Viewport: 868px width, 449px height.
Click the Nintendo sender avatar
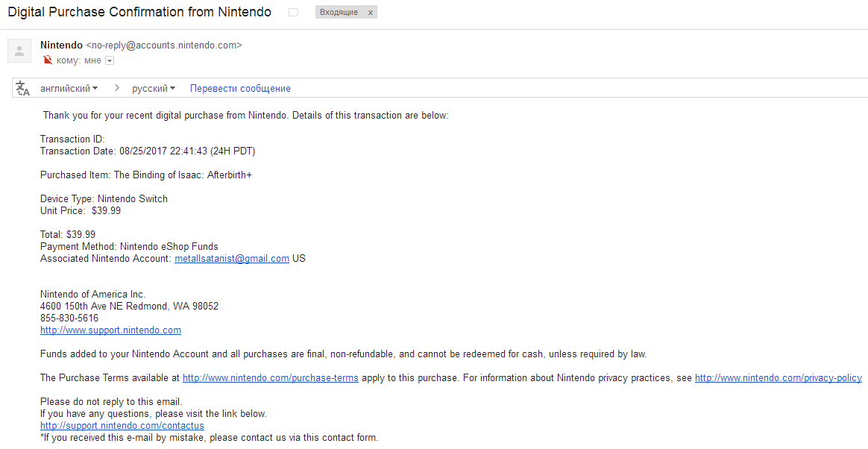point(19,51)
